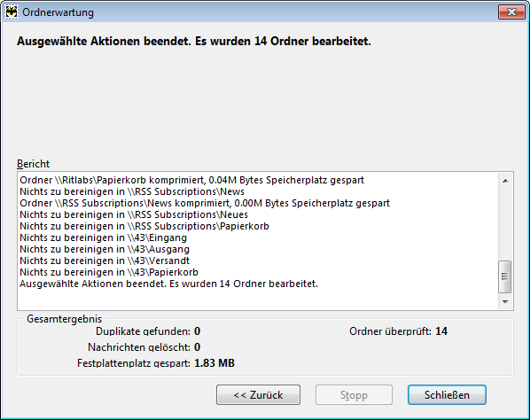Close the Ordnerwartung window with X

coord(511,12)
